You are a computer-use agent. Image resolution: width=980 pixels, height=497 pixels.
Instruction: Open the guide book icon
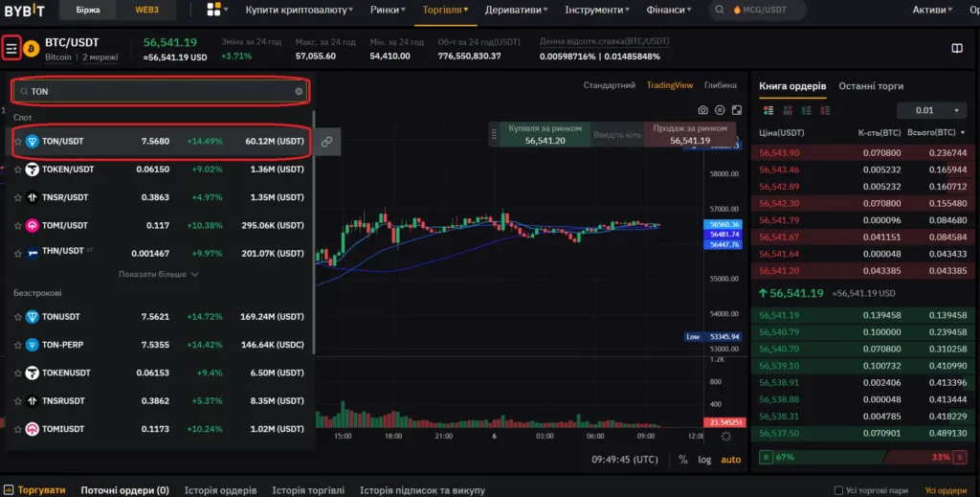(x=957, y=48)
